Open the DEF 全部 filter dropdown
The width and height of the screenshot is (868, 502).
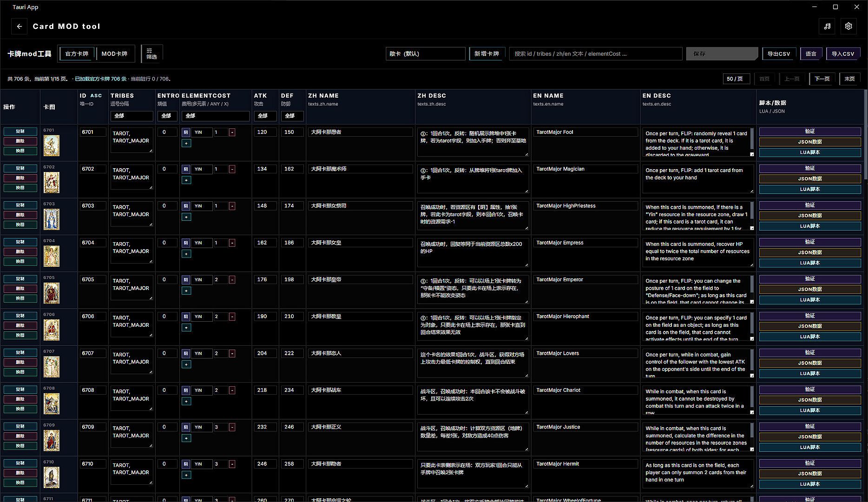pos(292,116)
